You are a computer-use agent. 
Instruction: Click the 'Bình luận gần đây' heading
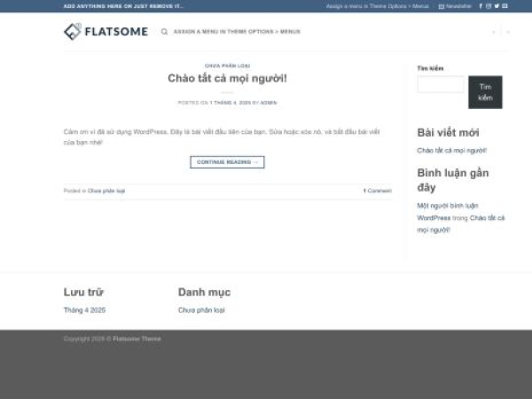453,180
